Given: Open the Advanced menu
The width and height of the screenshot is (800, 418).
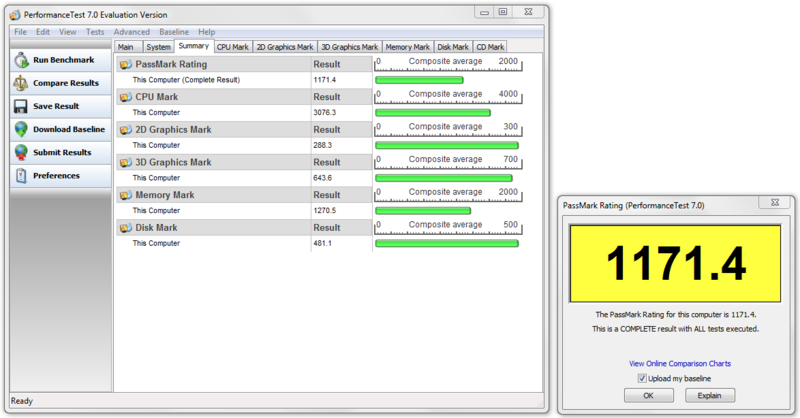Looking at the screenshot, I should point(132,32).
